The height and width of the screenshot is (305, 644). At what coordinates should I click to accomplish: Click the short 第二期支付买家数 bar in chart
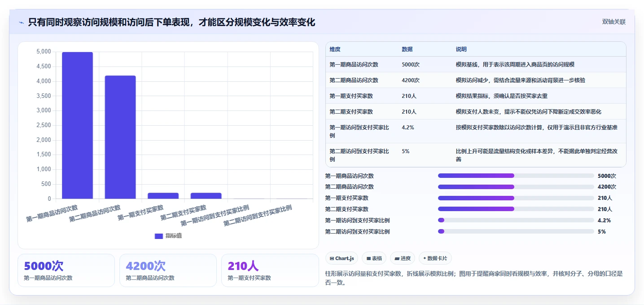point(206,196)
